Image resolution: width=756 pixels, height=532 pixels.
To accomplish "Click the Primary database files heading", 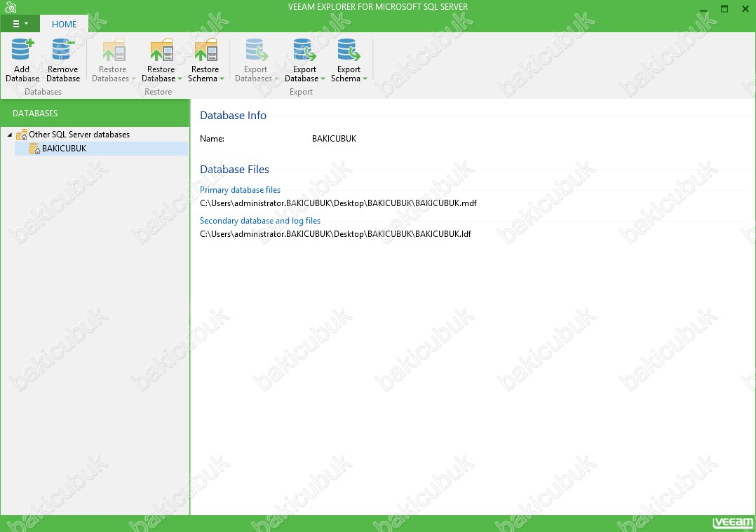I will click(240, 190).
